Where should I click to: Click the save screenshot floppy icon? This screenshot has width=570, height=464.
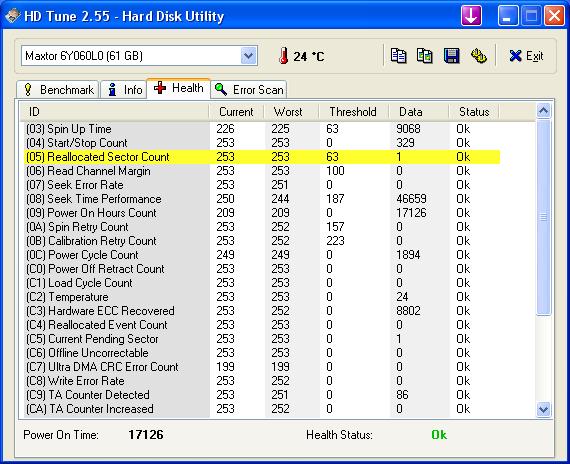(451, 56)
